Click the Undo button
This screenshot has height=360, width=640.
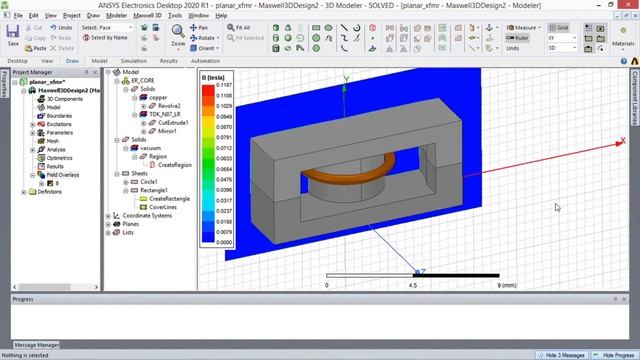pyautogui.click(x=61, y=27)
